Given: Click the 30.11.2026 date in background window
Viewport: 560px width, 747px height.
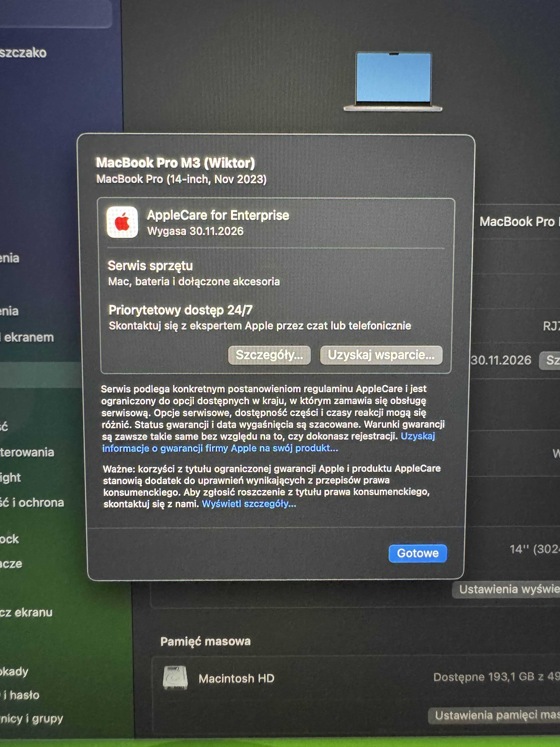Looking at the screenshot, I should [501, 360].
